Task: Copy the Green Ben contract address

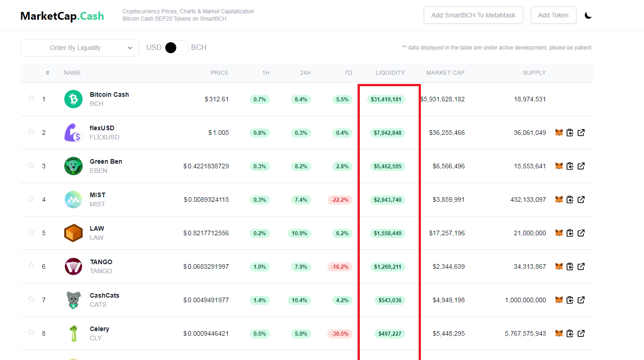Action: tap(570, 166)
